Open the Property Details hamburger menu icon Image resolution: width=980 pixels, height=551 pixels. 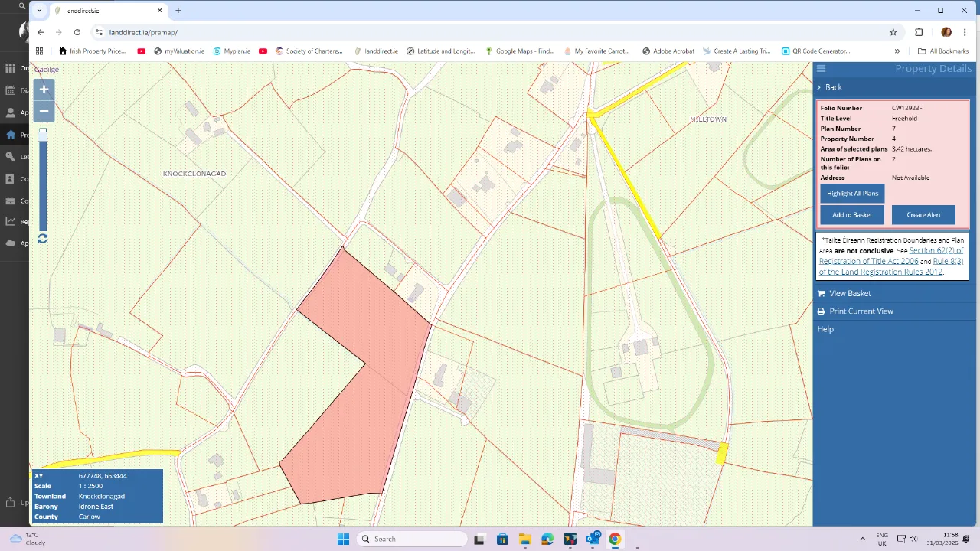point(821,68)
